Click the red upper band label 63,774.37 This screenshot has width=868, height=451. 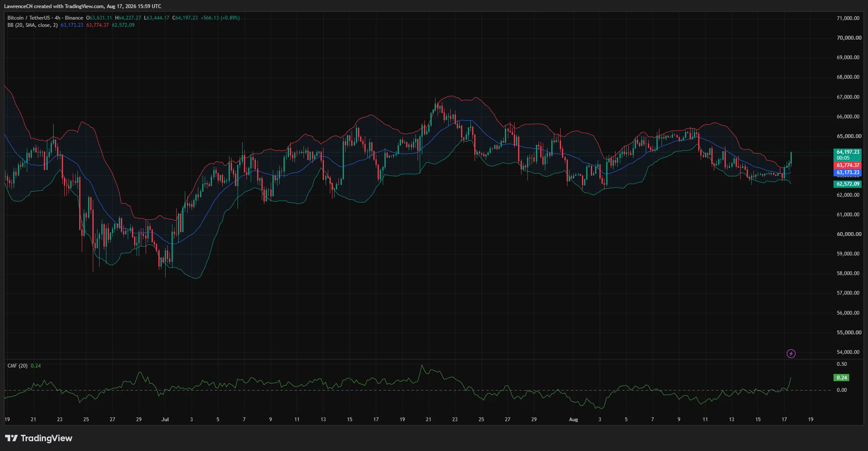pyautogui.click(x=848, y=165)
